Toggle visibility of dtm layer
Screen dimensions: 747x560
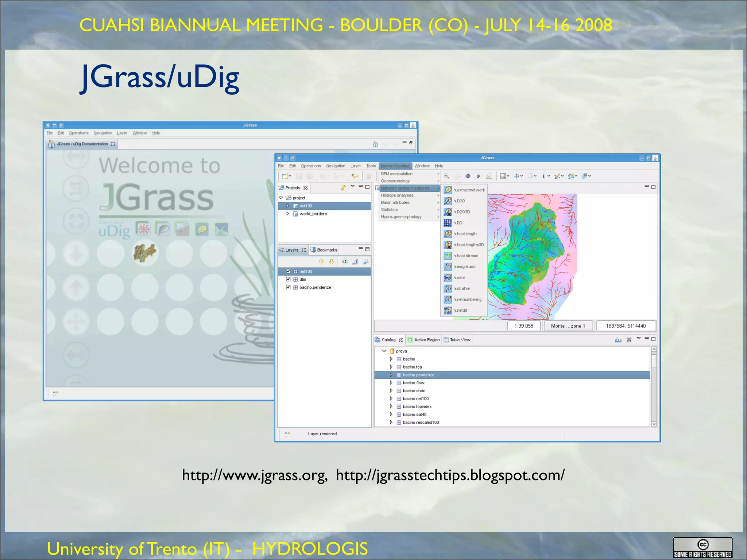coord(288,279)
